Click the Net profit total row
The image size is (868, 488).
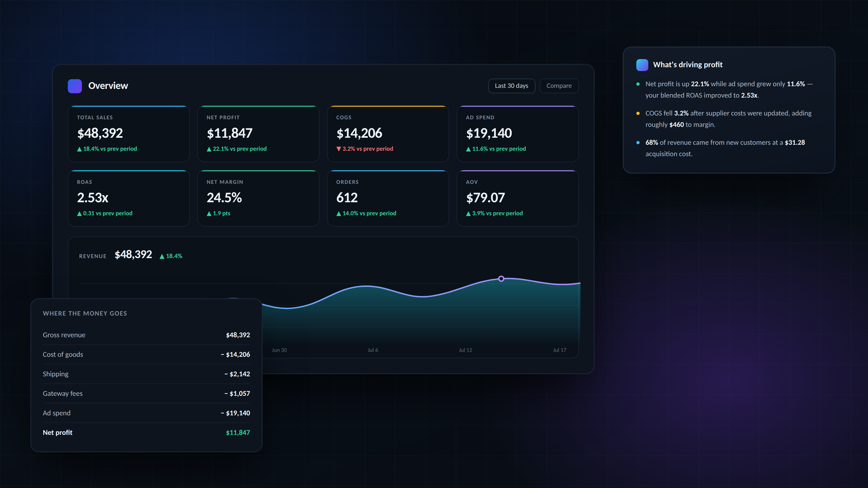click(146, 433)
